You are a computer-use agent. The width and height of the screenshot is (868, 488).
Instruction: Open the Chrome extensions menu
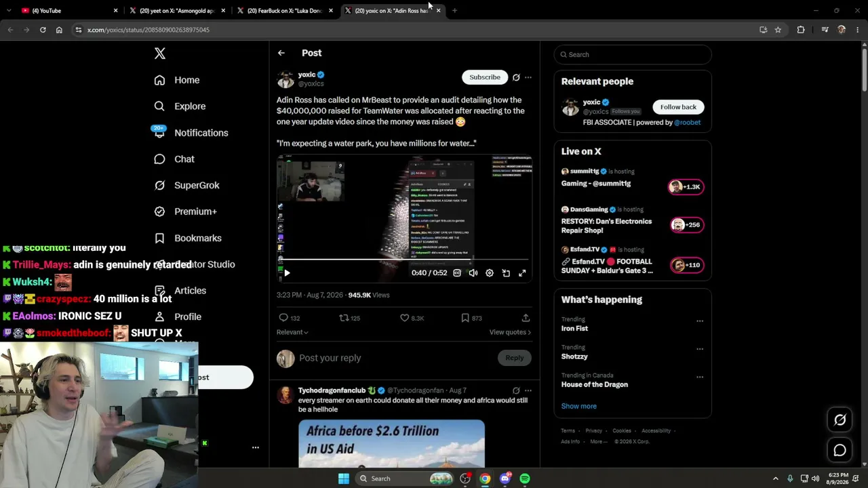(x=801, y=30)
